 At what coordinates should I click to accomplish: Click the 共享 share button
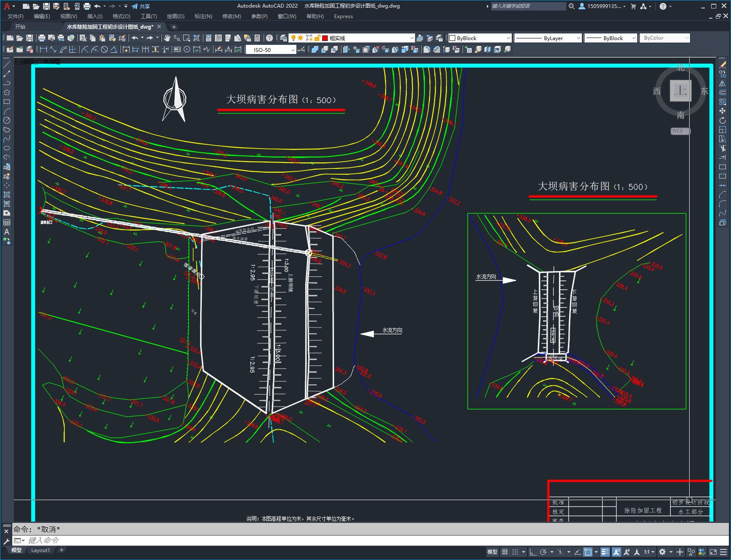141,6
